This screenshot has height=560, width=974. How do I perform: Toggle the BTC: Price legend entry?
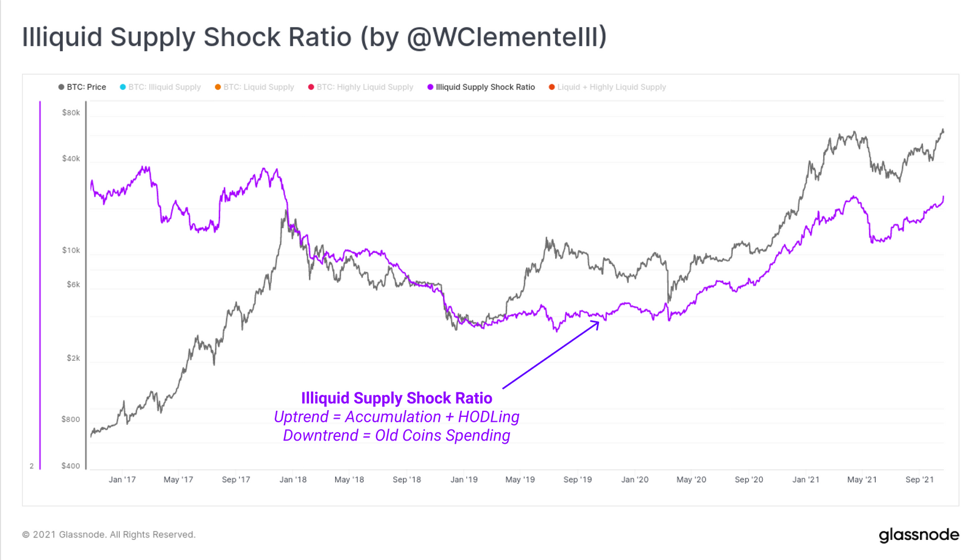[x=82, y=87]
